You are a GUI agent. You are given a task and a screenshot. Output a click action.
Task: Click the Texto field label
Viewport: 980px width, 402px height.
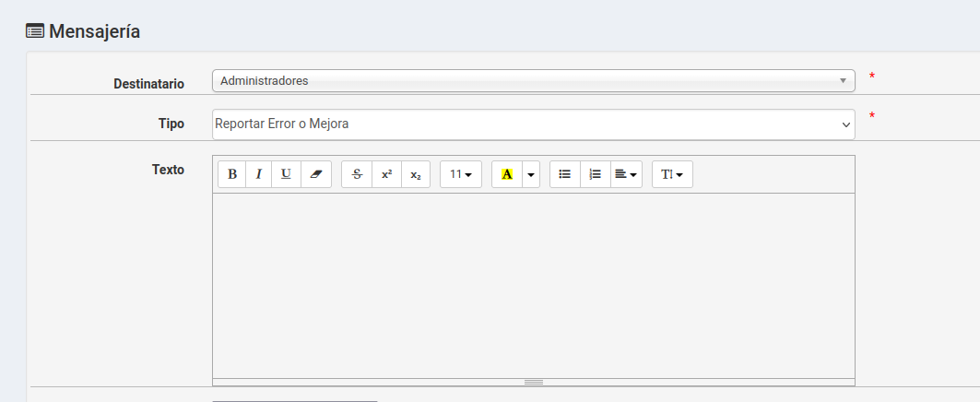pyautogui.click(x=168, y=170)
